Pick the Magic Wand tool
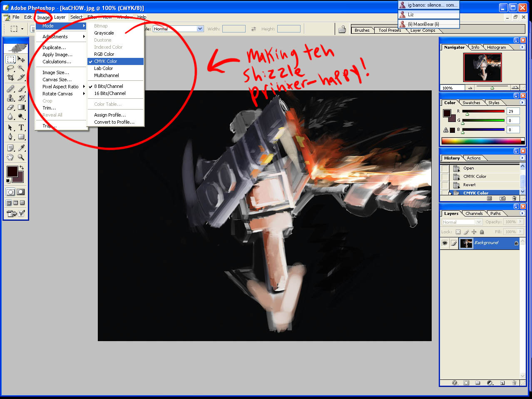The height and width of the screenshot is (399, 532). click(21, 68)
